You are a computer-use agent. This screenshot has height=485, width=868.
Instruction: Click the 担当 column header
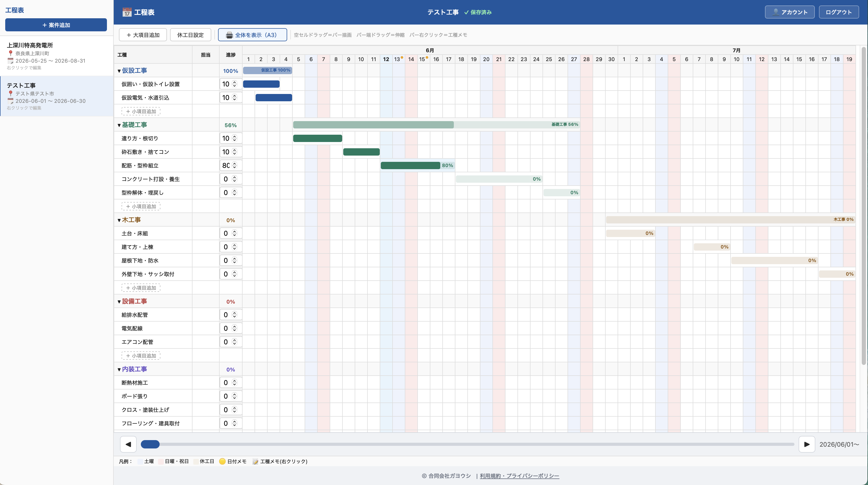coord(206,55)
